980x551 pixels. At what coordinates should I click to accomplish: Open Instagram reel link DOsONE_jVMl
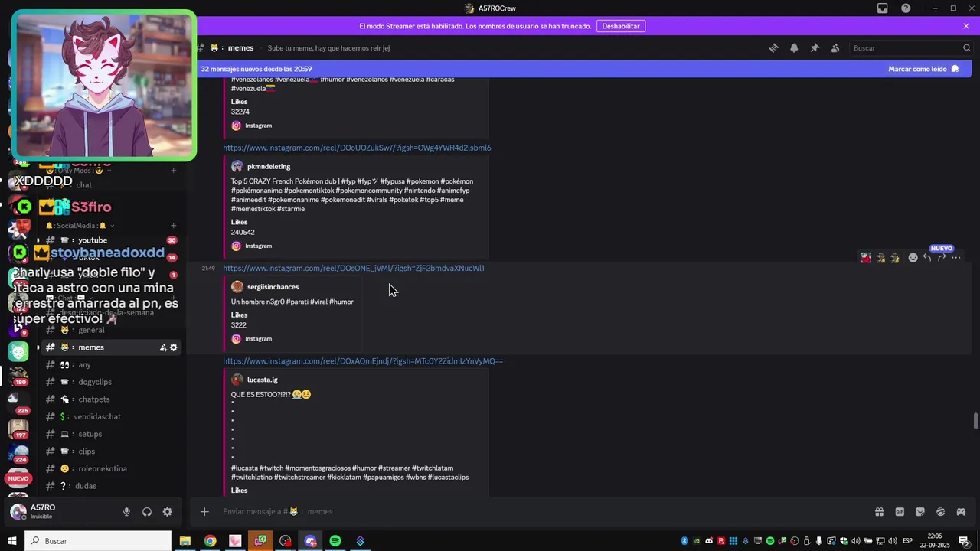[354, 269]
